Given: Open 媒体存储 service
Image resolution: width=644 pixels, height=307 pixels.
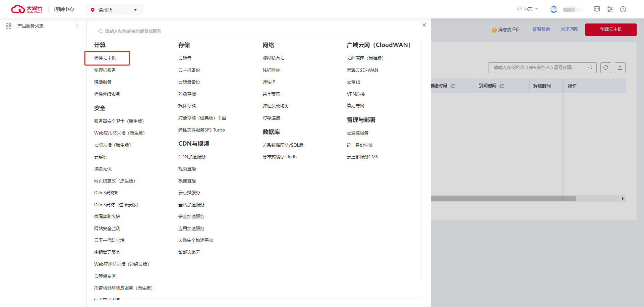Looking at the screenshot, I should click(x=187, y=106).
